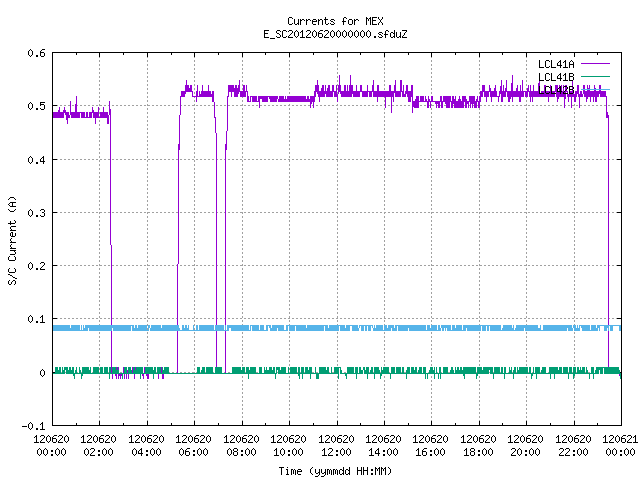Click the 0.6 y-axis tick label
The image size is (640, 480).
tap(36, 53)
